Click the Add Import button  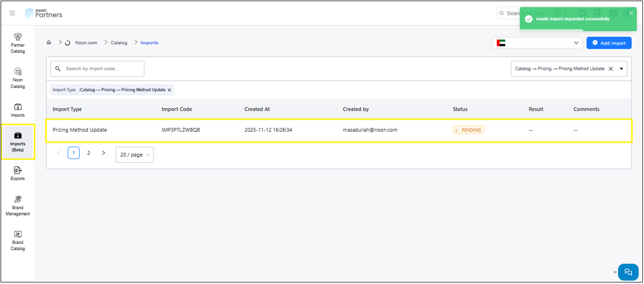pyautogui.click(x=609, y=43)
